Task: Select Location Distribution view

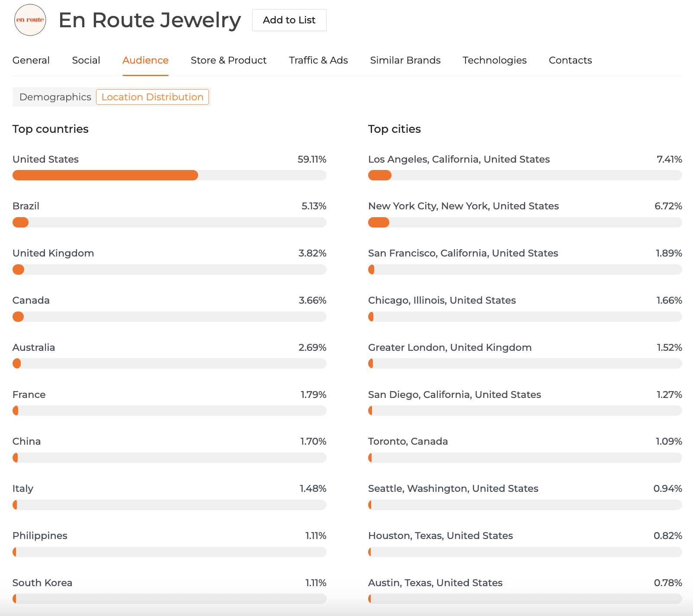Action: pyautogui.click(x=152, y=97)
